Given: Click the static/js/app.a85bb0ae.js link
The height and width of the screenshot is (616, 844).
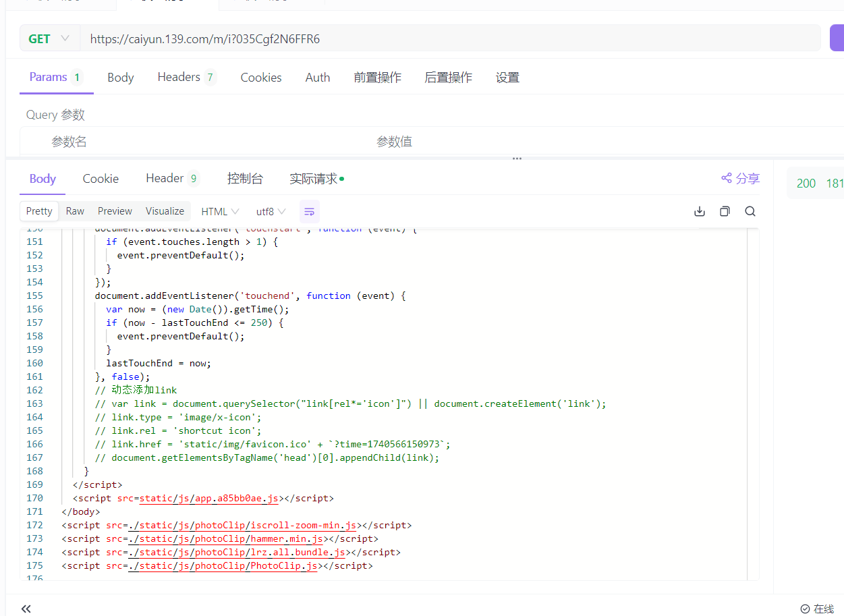Looking at the screenshot, I should tap(209, 498).
